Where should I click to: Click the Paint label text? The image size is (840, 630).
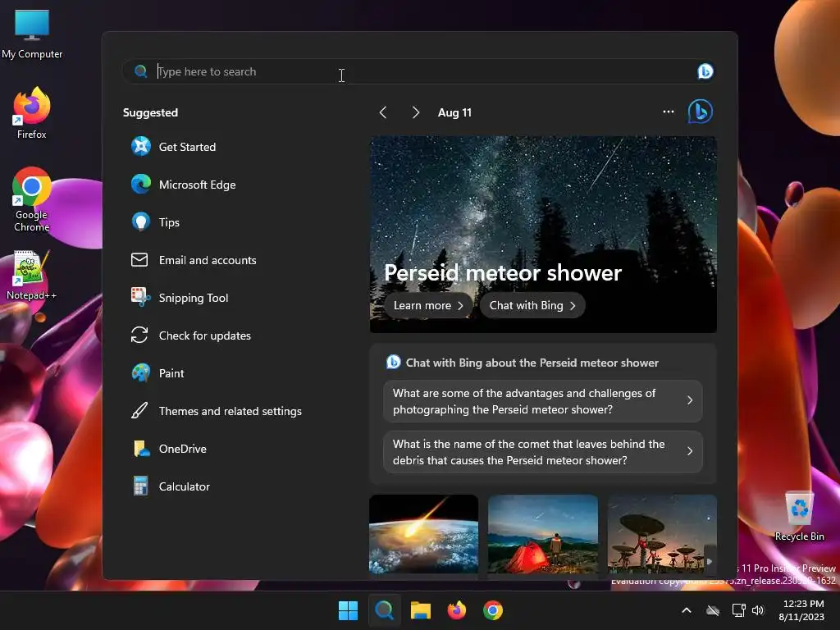coord(171,373)
